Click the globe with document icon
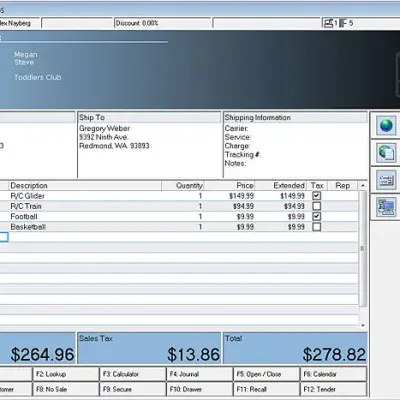 tap(386, 153)
